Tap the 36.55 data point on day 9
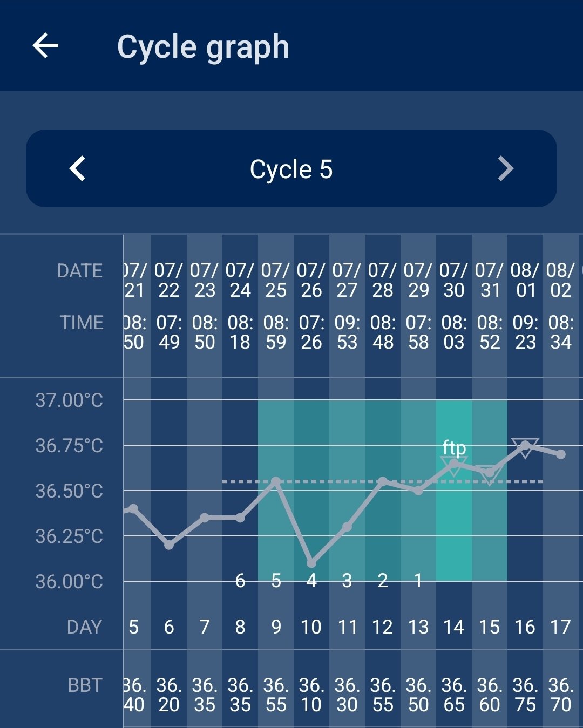 [x=276, y=481]
